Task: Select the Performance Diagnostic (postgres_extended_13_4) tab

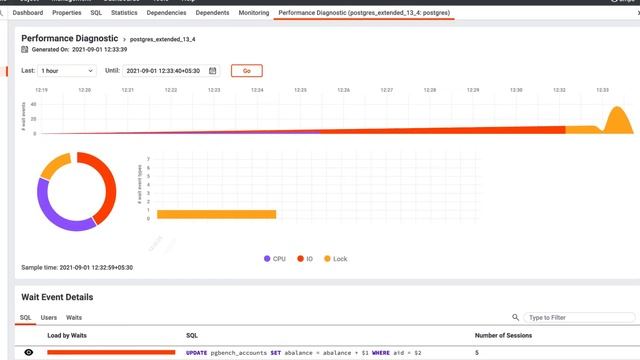Action: (x=364, y=13)
